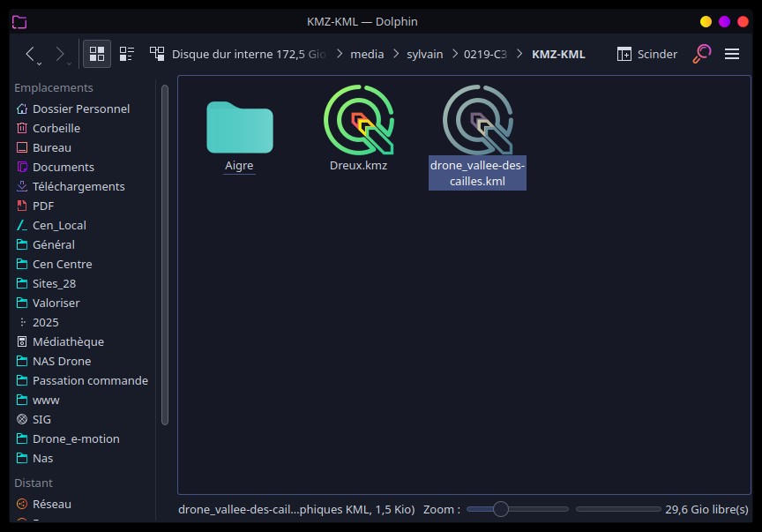Viewport: 762px width, 532px height.
Task: Switch to icons view mode
Action: 97,54
